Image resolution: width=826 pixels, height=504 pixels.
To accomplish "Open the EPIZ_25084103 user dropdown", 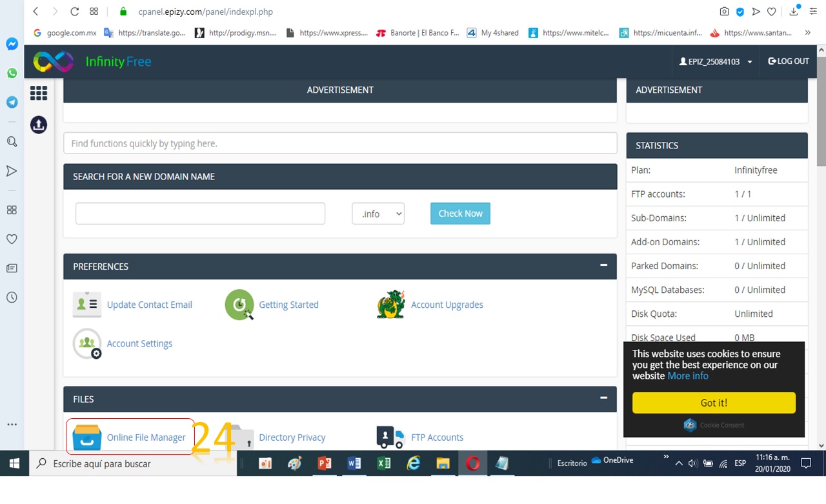I will 716,62.
